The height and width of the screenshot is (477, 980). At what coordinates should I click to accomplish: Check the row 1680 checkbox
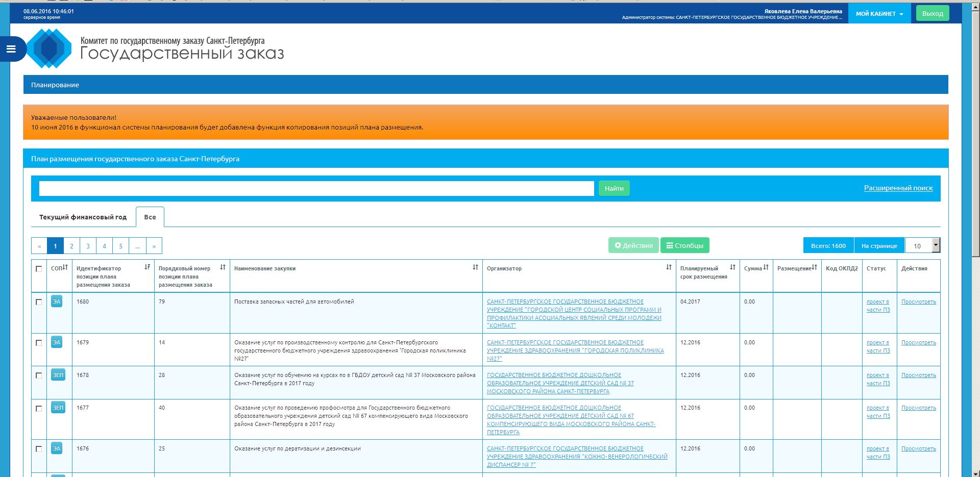click(39, 302)
